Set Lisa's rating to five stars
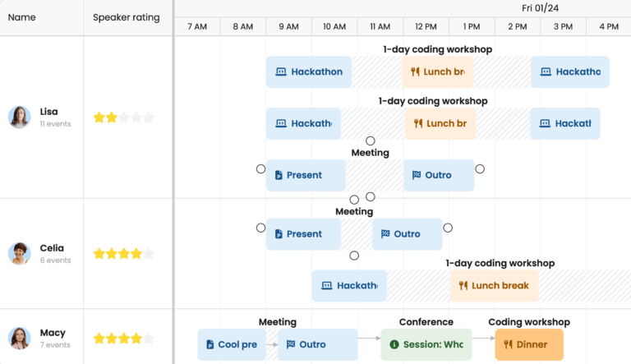This screenshot has height=364, width=631. [x=149, y=117]
